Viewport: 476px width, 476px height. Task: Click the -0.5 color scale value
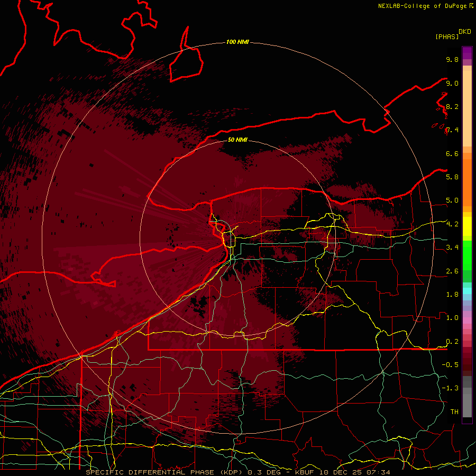click(x=450, y=365)
